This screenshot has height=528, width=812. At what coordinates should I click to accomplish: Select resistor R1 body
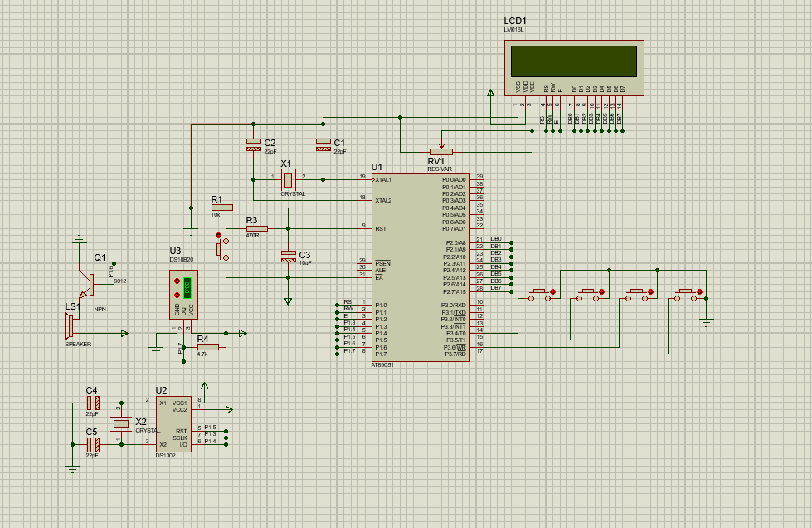222,208
